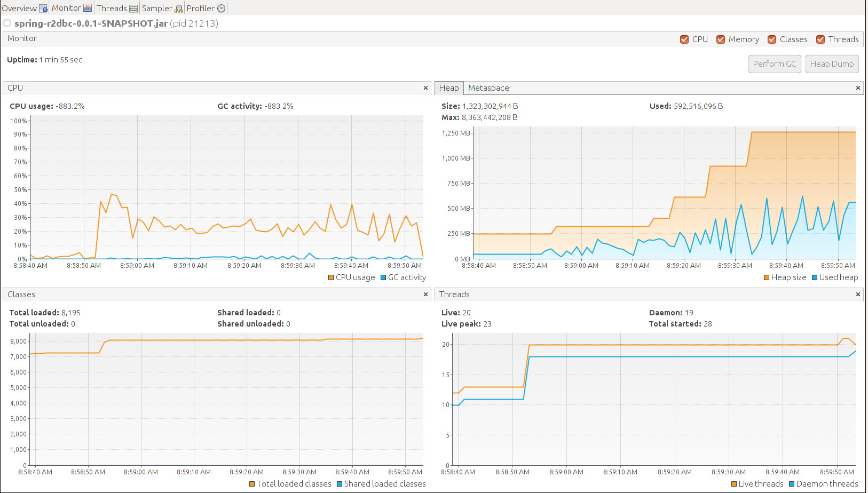Click the CPU usage orange legend swatch
868x493 pixels.
(331, 277)
